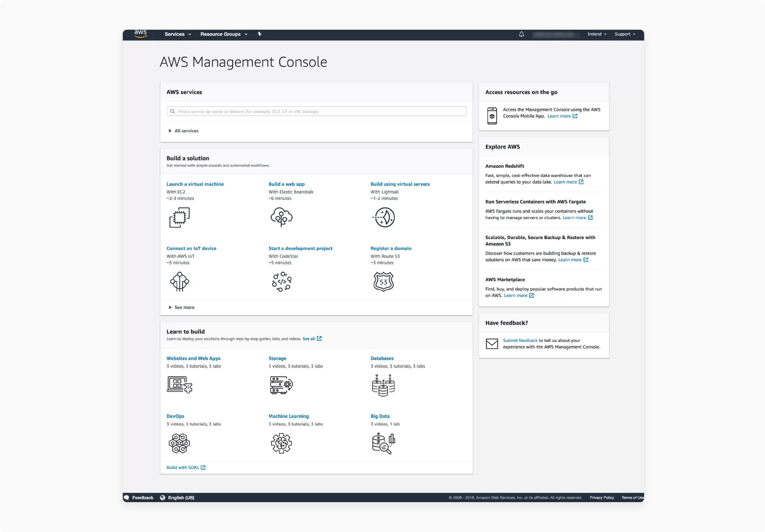The height and width of the screenshot is (532, 765).
Task: Open the Support dropdown menu
Action: click(625, 34)
